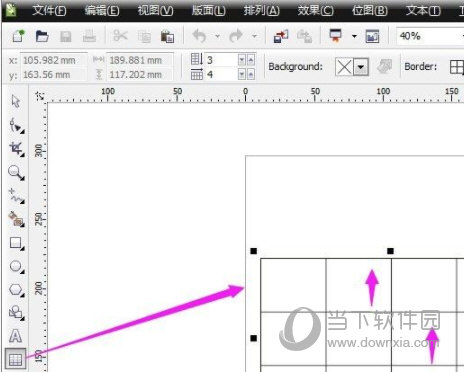Viewport: 464px width, 372px height.
Task: Click the Copy icon
Action: click(144, 36)
